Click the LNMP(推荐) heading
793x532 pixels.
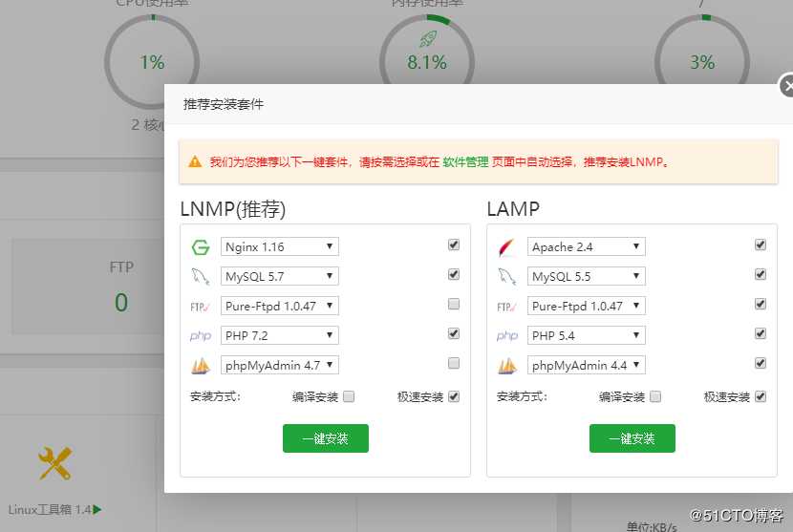click(233, 209)
